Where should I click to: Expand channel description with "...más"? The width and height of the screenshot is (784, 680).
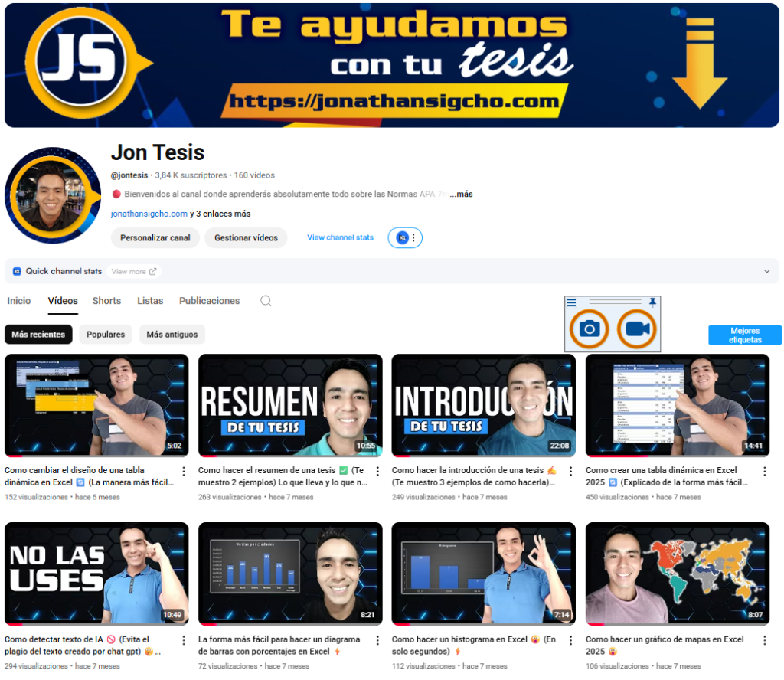pyautogui.click(x=461, y=194)
